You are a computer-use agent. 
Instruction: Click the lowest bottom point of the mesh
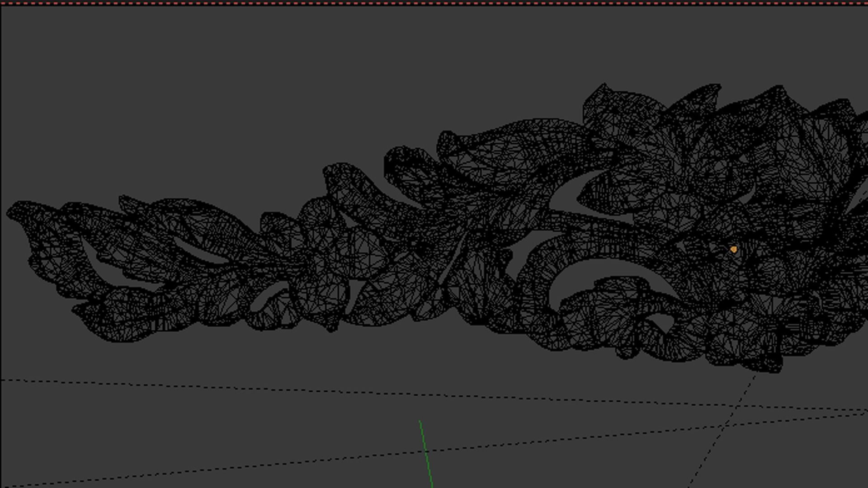coord(774,371)
